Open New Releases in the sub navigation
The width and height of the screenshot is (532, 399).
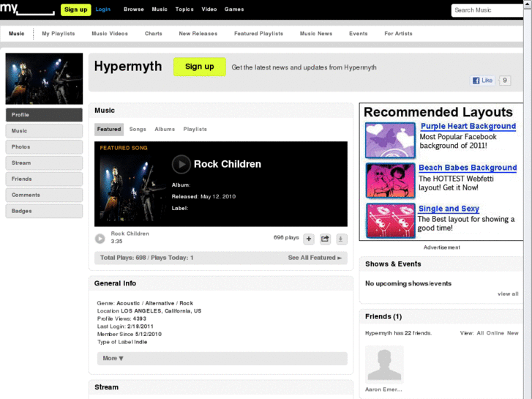coord(198,34)
